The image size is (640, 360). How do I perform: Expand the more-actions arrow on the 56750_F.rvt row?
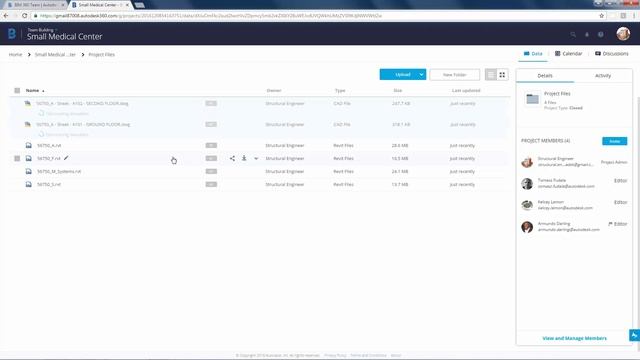[x=256, y=158]
